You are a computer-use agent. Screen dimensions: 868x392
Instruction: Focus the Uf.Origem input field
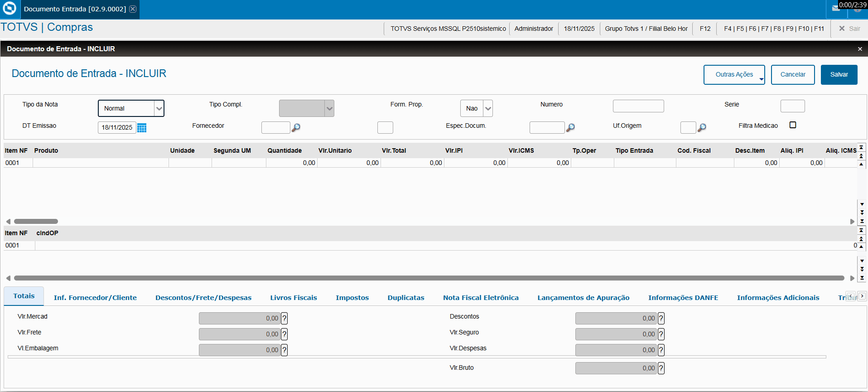[688, 128]
